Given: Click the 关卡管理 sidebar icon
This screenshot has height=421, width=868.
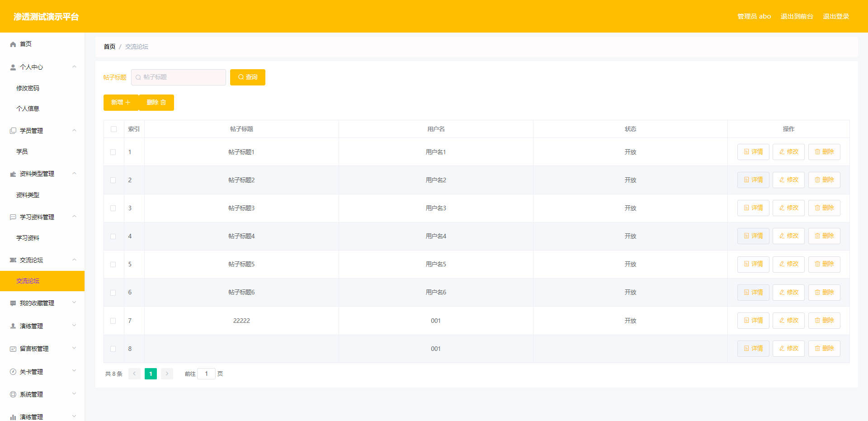Looking at the screenshot, I should pos(13,372).
